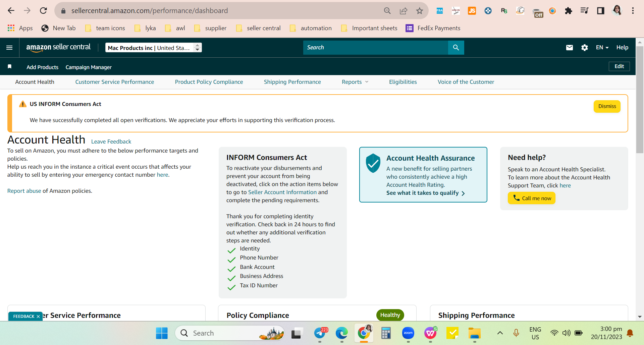Viewport: 644px width, 345px height.
Task: Show hidden system tray icons chevron
Action: (500, 333)
